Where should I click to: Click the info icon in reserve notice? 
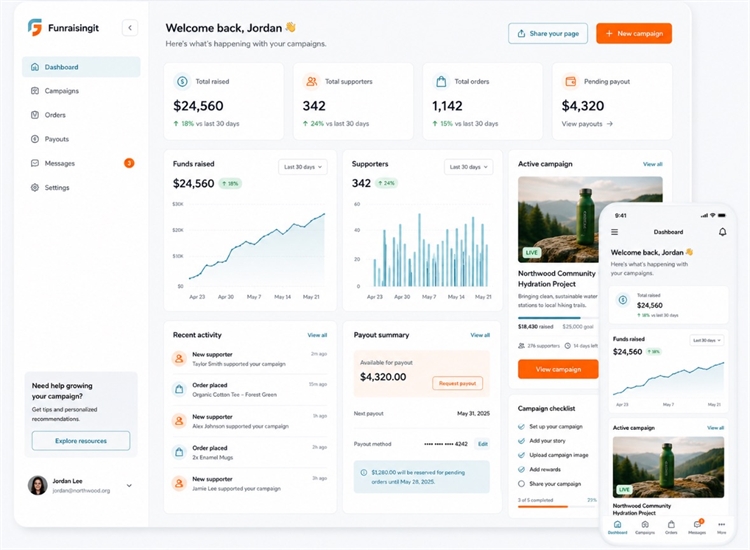click(x=364, y=473)
